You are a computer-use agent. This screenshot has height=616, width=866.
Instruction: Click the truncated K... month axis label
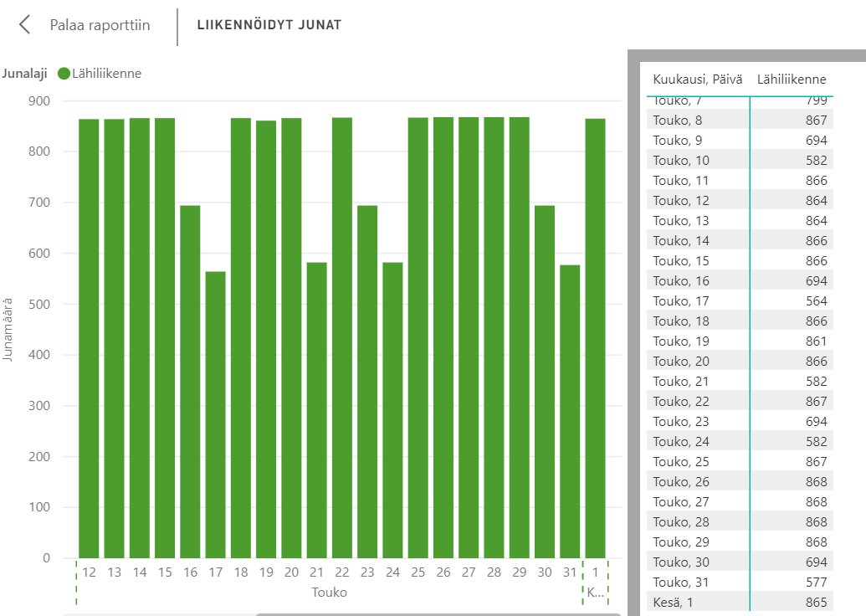point(595,593)
